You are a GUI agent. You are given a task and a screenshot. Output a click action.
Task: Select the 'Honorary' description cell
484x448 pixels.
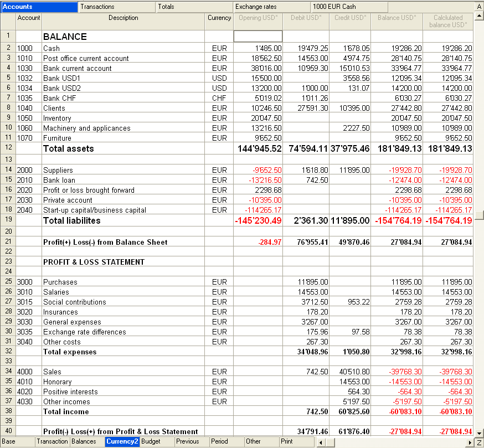(x=123, y=382)
